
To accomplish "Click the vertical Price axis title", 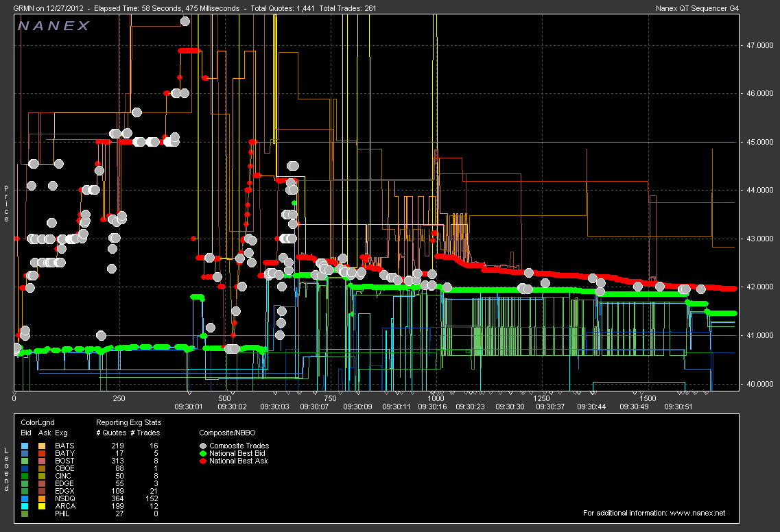I will [6, 204].
